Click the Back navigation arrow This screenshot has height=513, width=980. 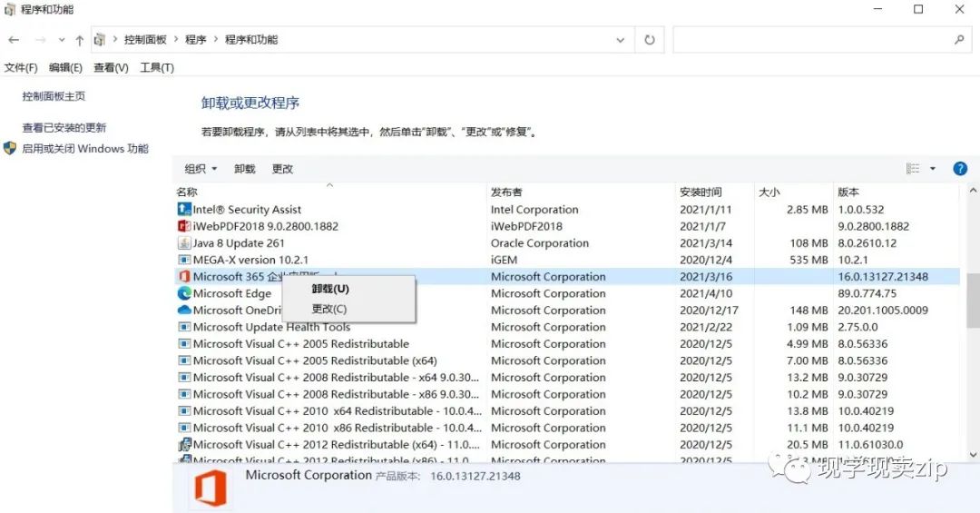(14, 40)
